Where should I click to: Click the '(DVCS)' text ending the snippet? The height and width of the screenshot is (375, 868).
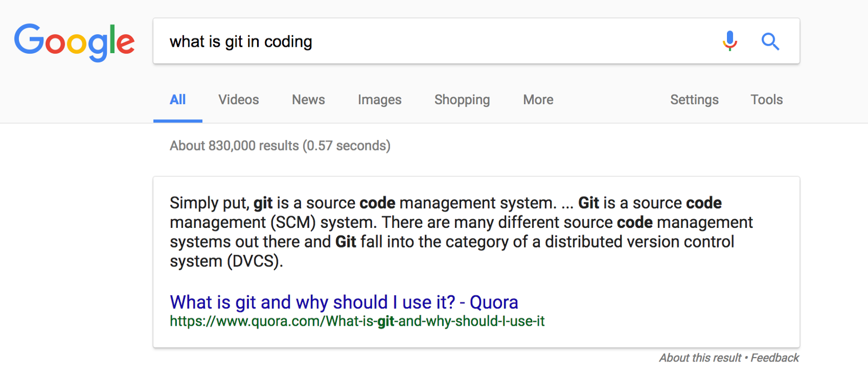[x=254, y=262]
